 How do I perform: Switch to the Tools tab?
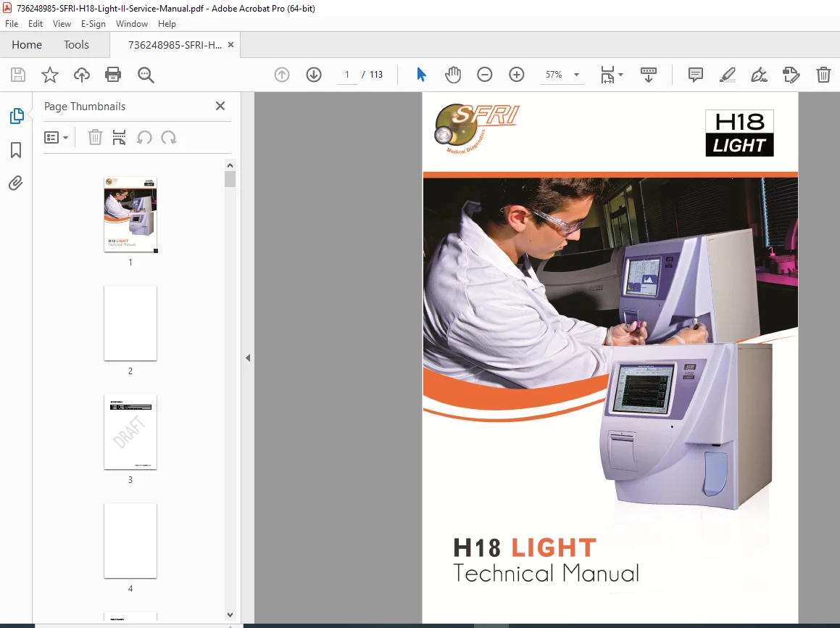pyautogui.click(x=76, y=45)
